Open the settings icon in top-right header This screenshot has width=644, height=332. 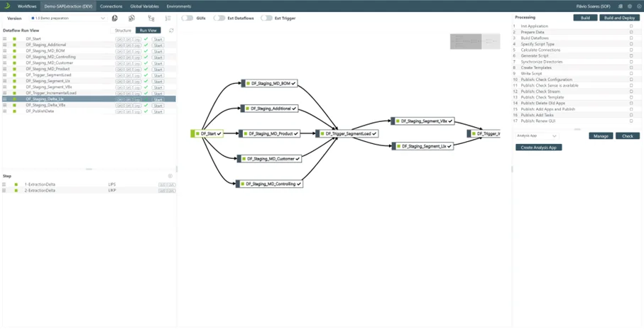[x=630, y=6]
